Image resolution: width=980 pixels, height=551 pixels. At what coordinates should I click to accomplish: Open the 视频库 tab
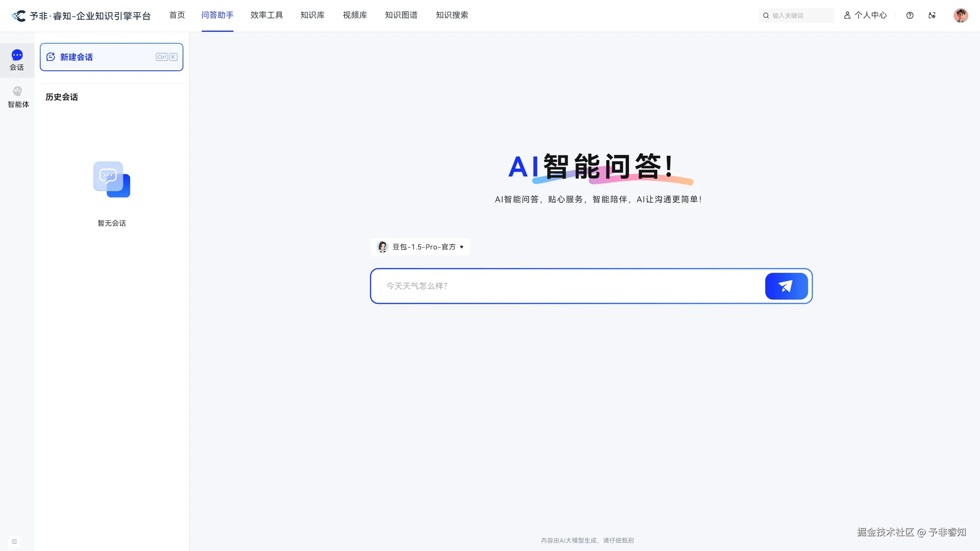(355, 15)
